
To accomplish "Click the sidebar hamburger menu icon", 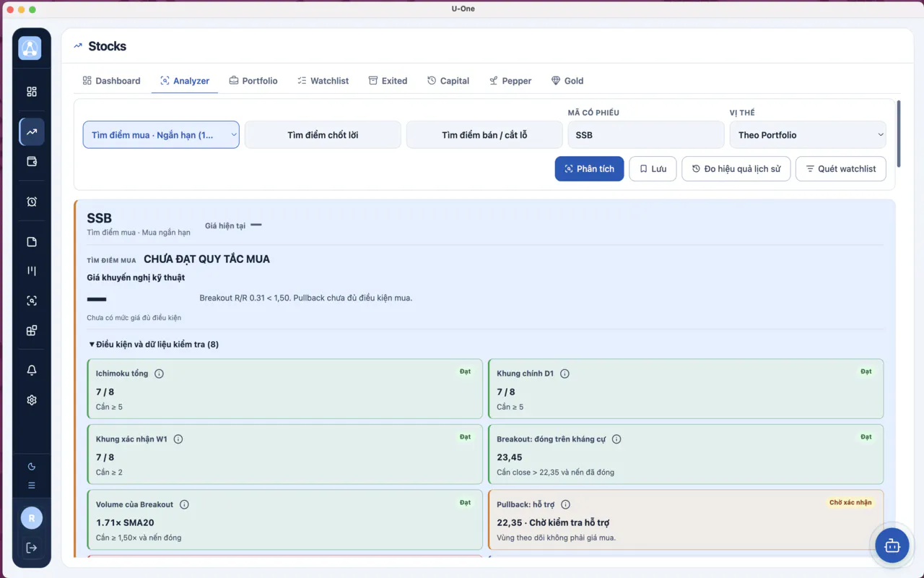I will coord(32,486).
